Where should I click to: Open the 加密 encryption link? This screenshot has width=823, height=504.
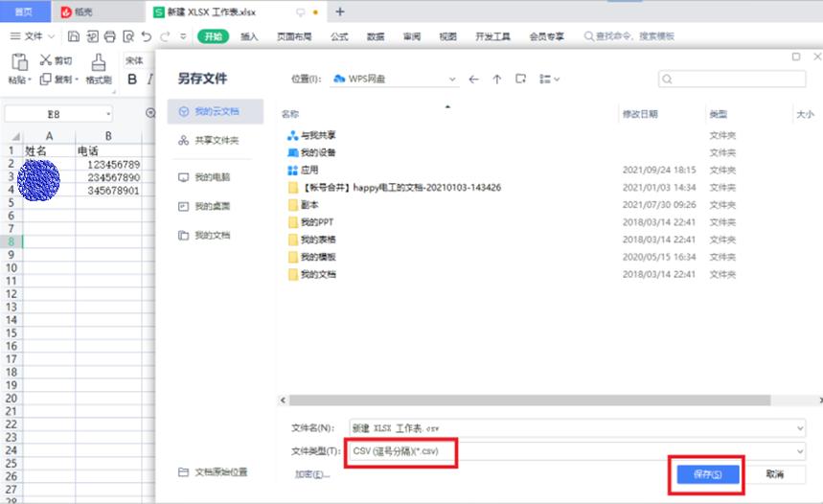point(312,474)
